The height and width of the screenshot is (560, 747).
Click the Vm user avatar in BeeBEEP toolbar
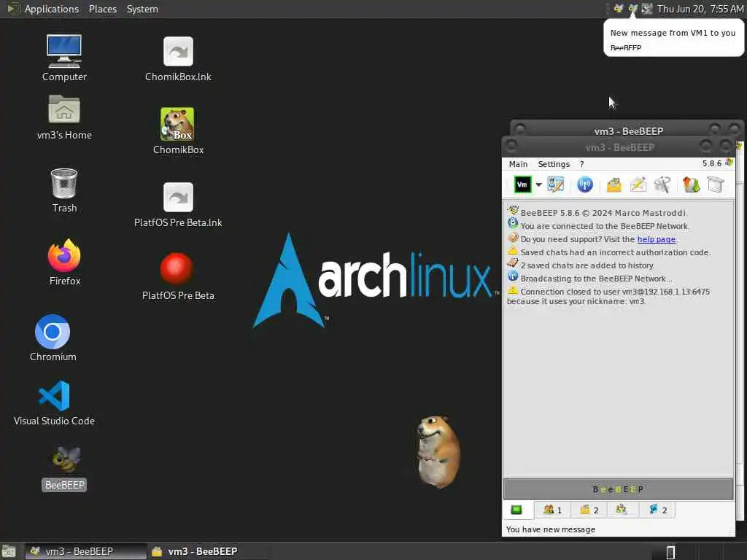click(522, 184)
